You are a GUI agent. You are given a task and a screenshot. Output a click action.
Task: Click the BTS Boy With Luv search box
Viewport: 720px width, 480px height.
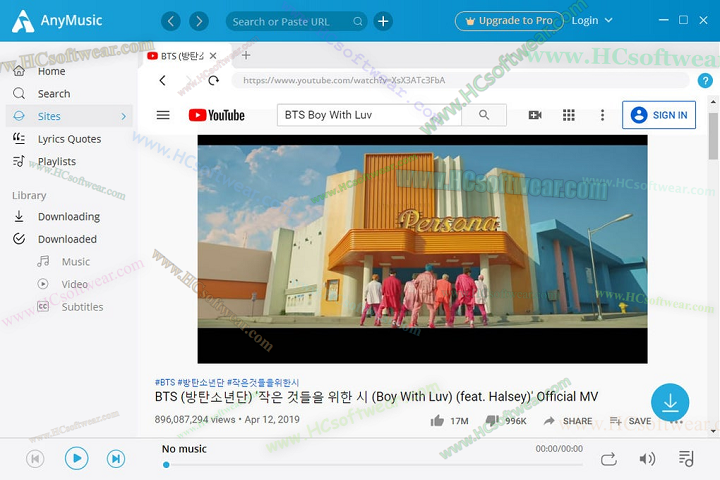[370, 115]
